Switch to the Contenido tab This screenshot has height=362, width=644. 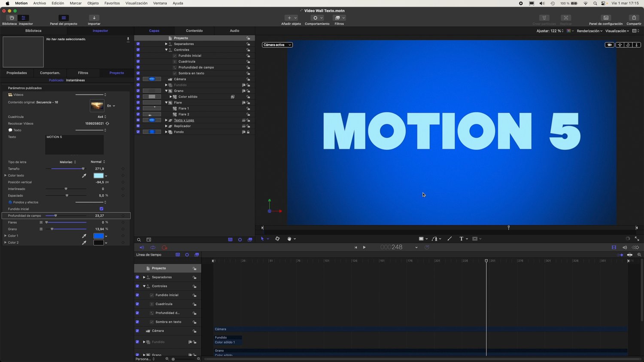click(194, 31)
